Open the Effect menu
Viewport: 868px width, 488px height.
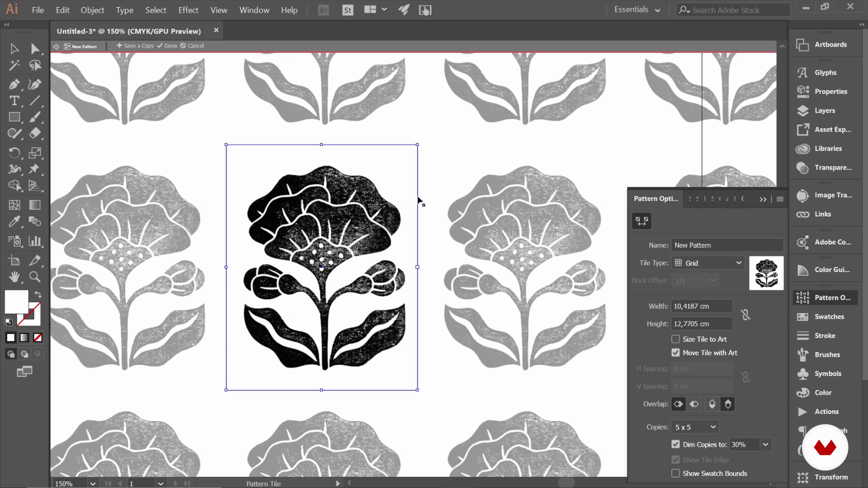click(x=188, y=10)
